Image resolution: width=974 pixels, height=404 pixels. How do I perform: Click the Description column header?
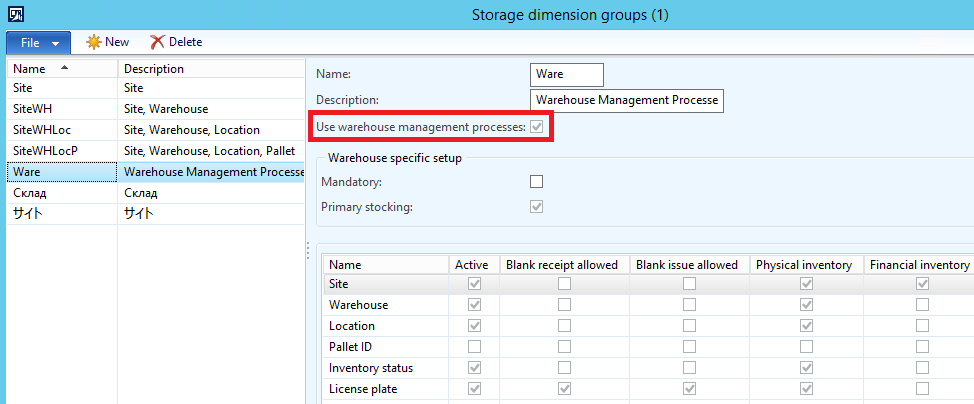(154, 69)
